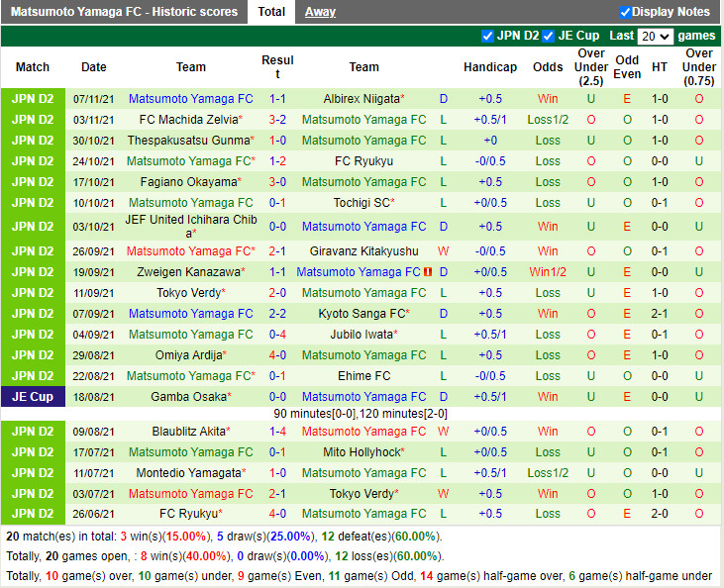
Task: Click the 3-2 score against FC Machida Zelvia
Action: 277,120
